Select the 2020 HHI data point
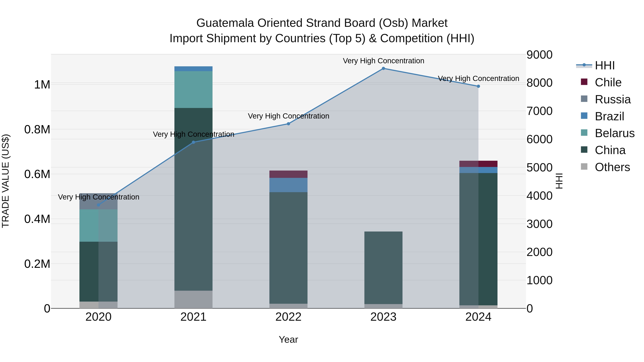 (x=99, y=205)
